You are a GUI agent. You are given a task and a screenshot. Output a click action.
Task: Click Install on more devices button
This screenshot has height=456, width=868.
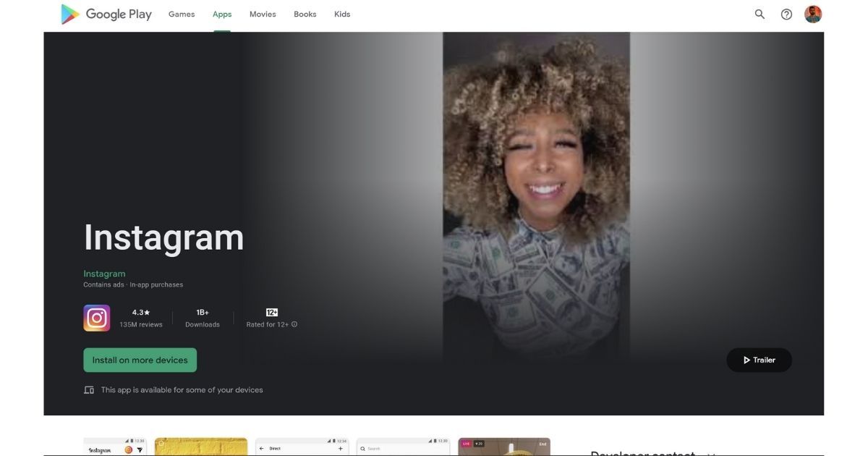pos(140,360)
